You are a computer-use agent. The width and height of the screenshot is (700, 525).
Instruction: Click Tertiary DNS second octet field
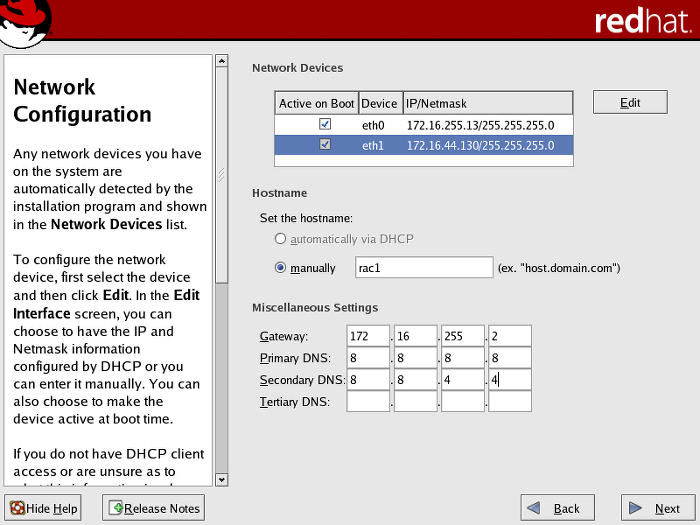[416, 401]
